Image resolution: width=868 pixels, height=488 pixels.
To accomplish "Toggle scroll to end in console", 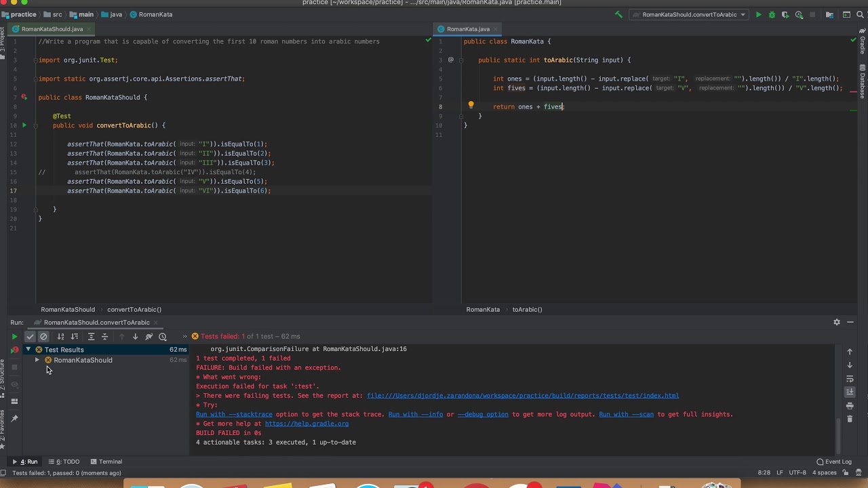I will [850, 392].
